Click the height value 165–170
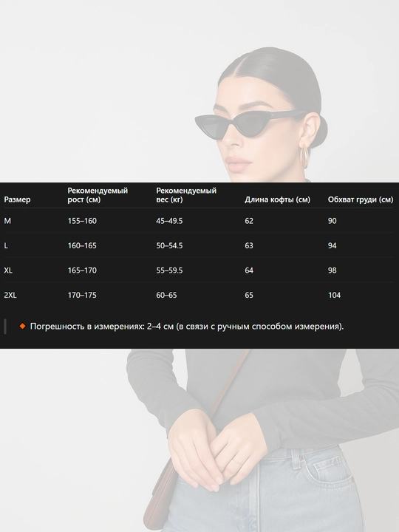Image resolution: width=399 pixels, height=532 pixels. click(82, 270)
